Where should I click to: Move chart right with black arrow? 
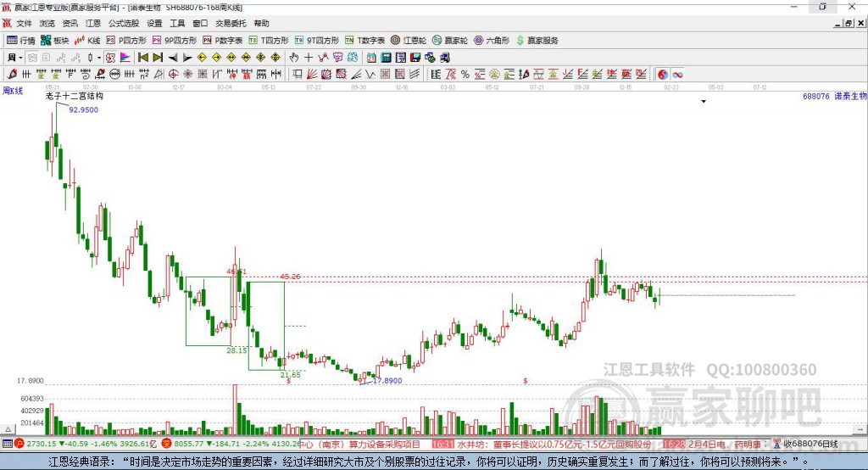coord(187,58)
